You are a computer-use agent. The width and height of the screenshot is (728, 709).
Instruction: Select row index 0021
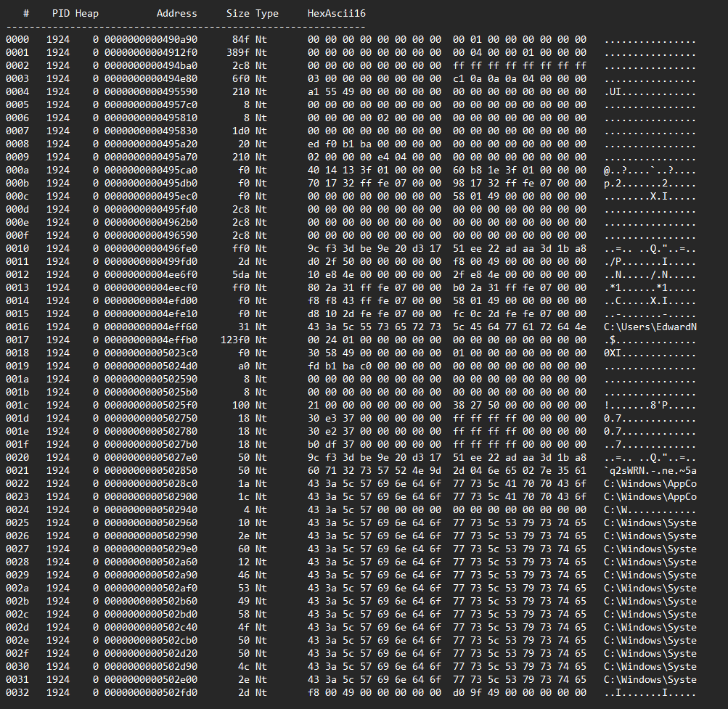[x=17, y=470]
